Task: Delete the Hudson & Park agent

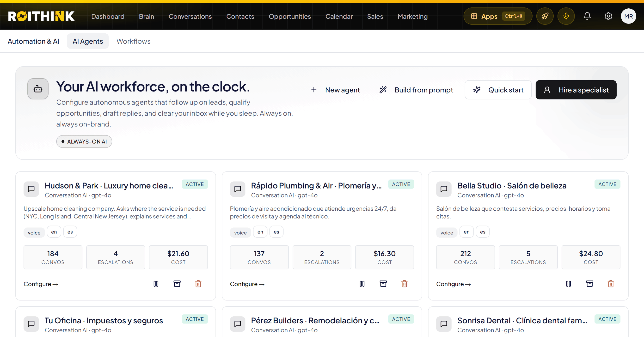Action: click(x=198, y=284)
